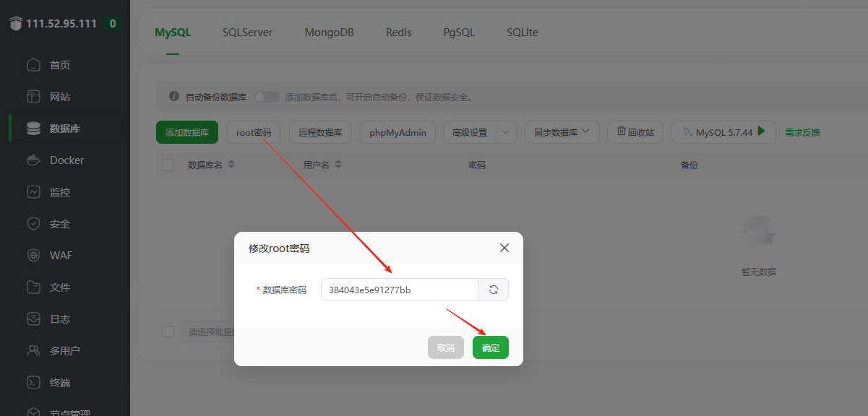Click the database password input field
Viewport: 868px width, 416px height.
click(399, 289)
